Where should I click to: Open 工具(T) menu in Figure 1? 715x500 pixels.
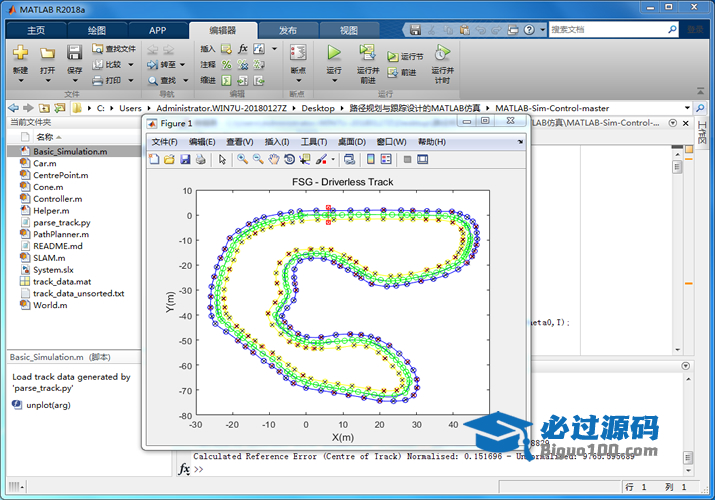tap(314, 142)
